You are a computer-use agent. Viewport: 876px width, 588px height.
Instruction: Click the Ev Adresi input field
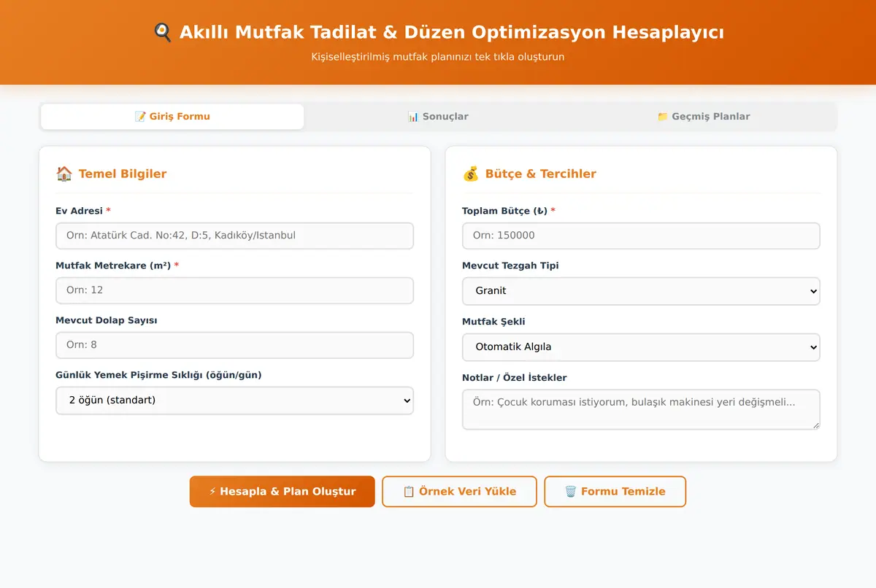click(234, 236)
